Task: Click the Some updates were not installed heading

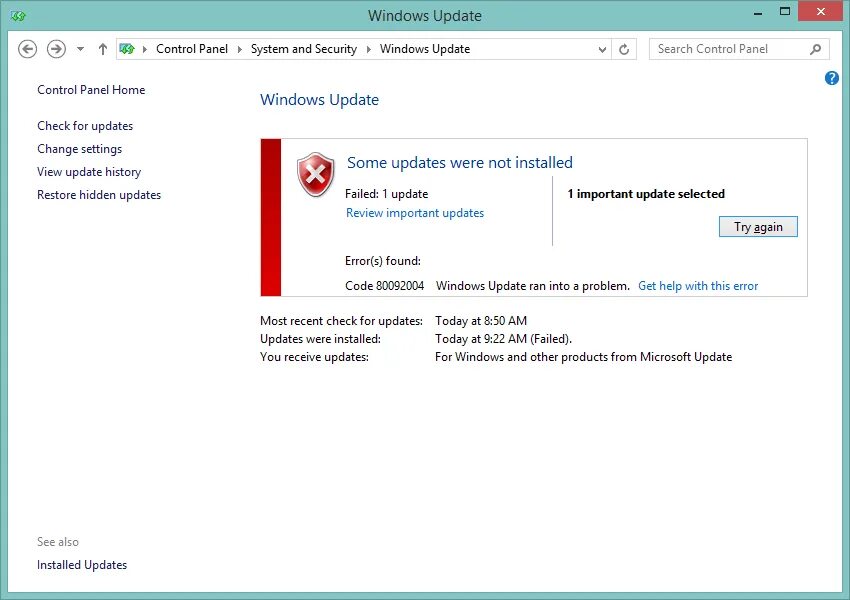Action: (x=460, y=163)
